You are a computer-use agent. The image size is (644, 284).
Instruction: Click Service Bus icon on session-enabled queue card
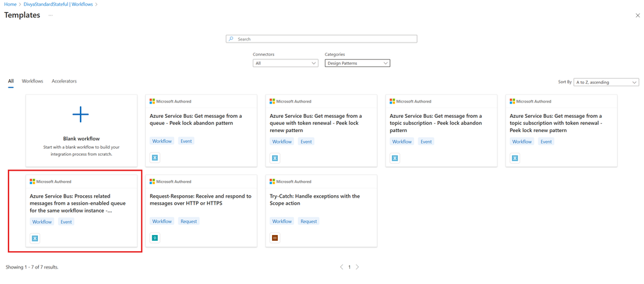click(35, 238)
